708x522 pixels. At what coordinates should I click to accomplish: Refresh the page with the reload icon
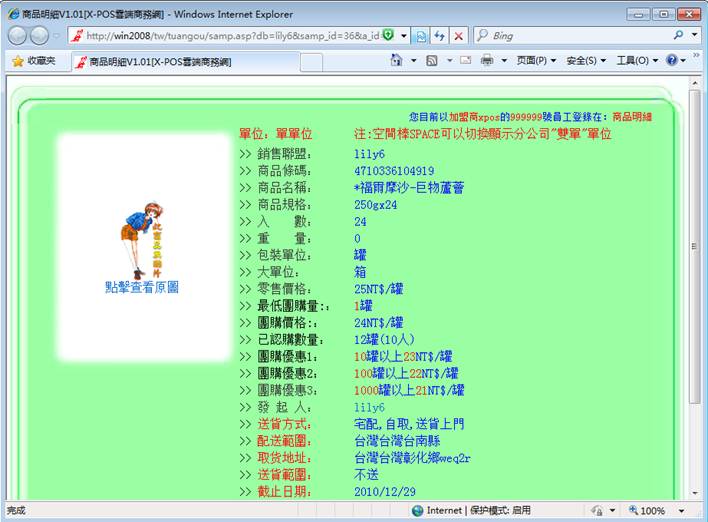(440, 35)
